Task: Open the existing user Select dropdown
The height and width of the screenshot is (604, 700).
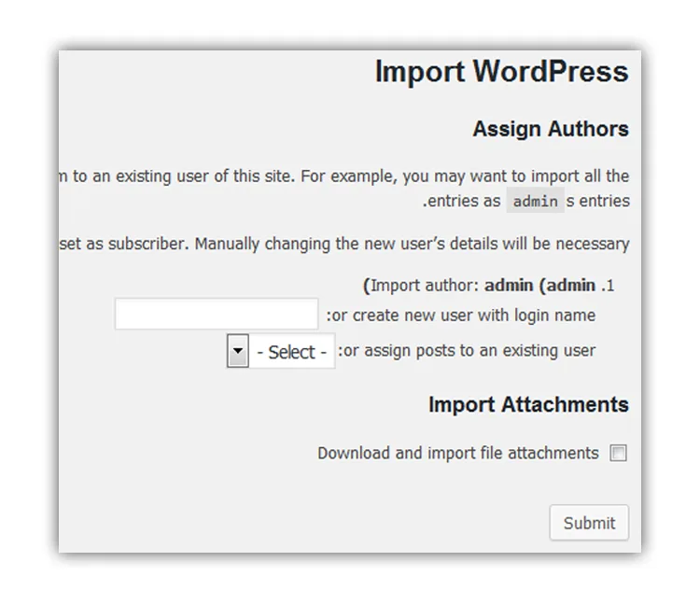Action: point(281,351)
